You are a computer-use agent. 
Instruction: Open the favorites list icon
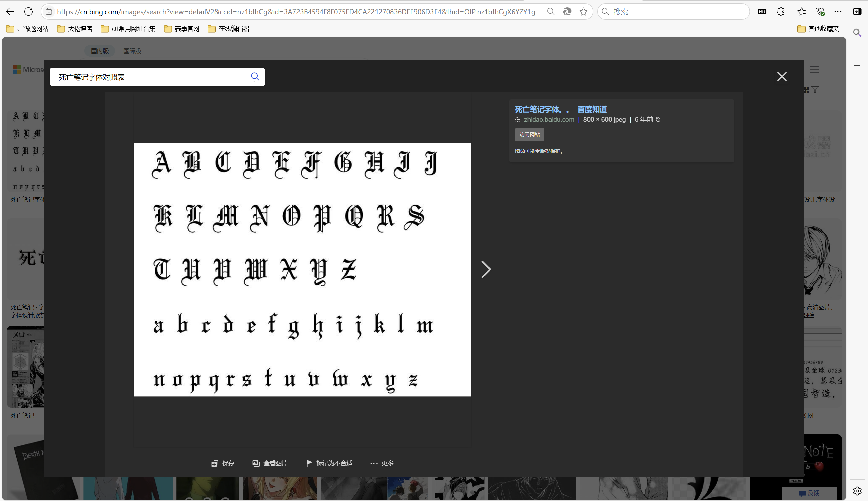pyautogui.click(x=801, y=12)
